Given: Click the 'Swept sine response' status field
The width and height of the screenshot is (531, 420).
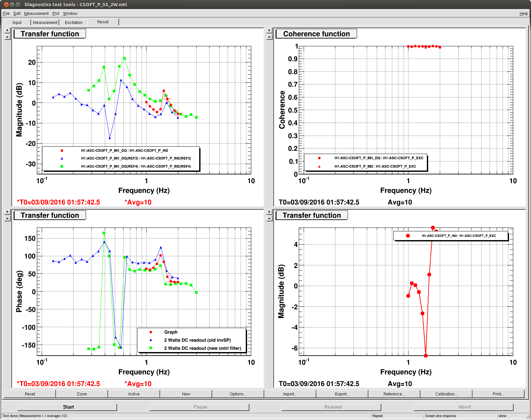Looking at the screenshot, I should tap(460, 416).
